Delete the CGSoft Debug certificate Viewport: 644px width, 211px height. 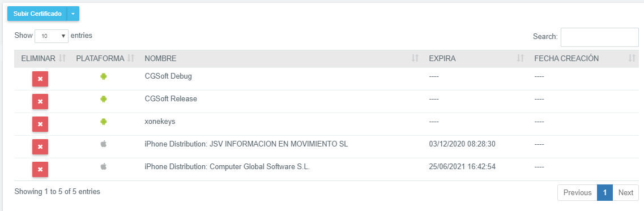point(40,79)
